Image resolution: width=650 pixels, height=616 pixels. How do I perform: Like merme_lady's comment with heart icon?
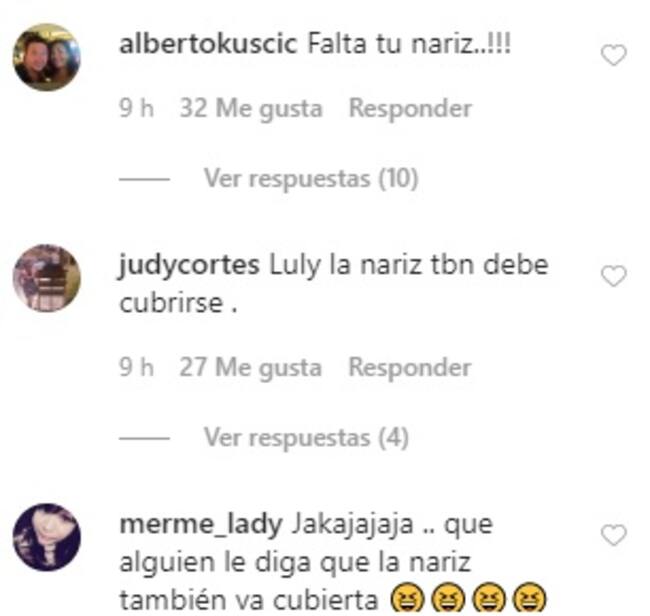(614, 535)
